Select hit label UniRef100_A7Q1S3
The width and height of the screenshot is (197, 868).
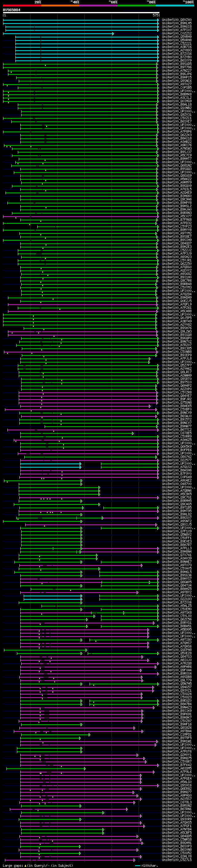177,467
